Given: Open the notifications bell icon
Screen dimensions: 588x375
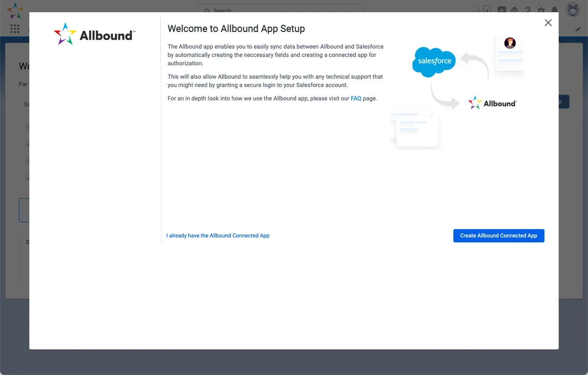Looking at the screenshot, I should (x=554, y=10).
